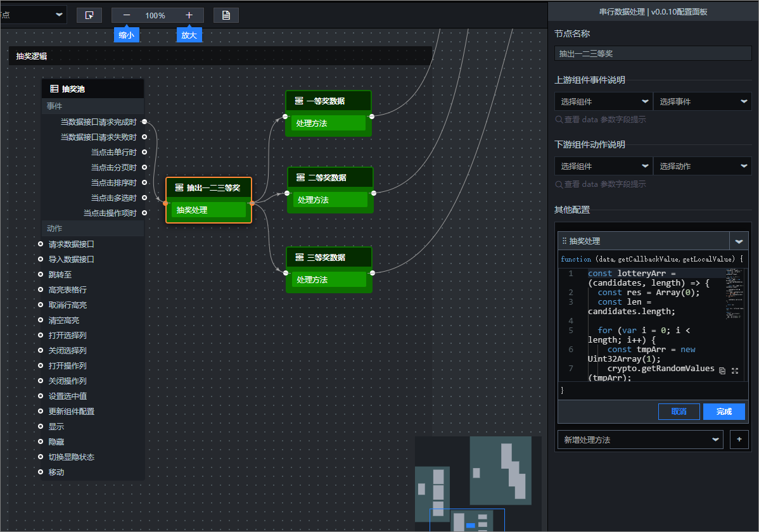
Task: Open the 选择动作 dropdown
Action: [x=703, y=166]
